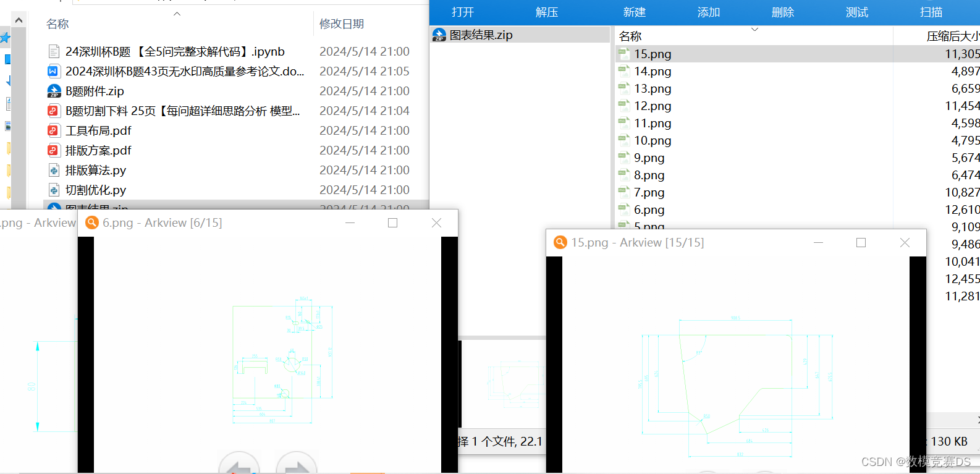
Task: Click the image icon of 13.png in archive
Action: 624,88
